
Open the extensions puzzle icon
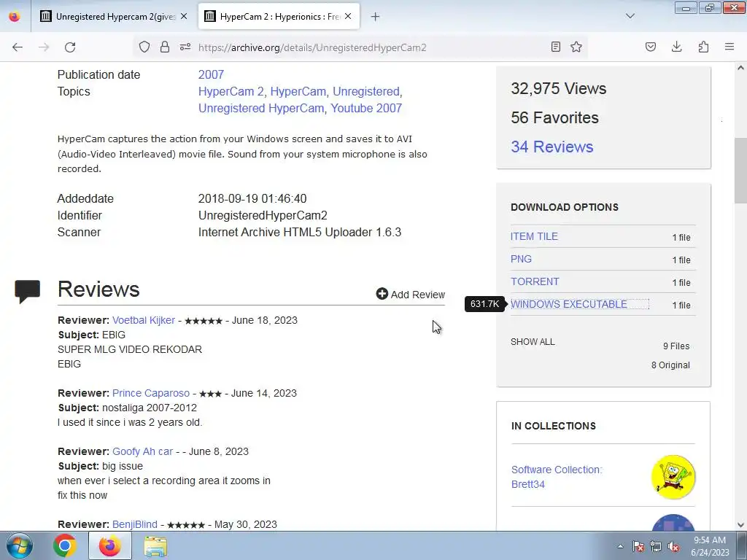[x=703, y=47]
